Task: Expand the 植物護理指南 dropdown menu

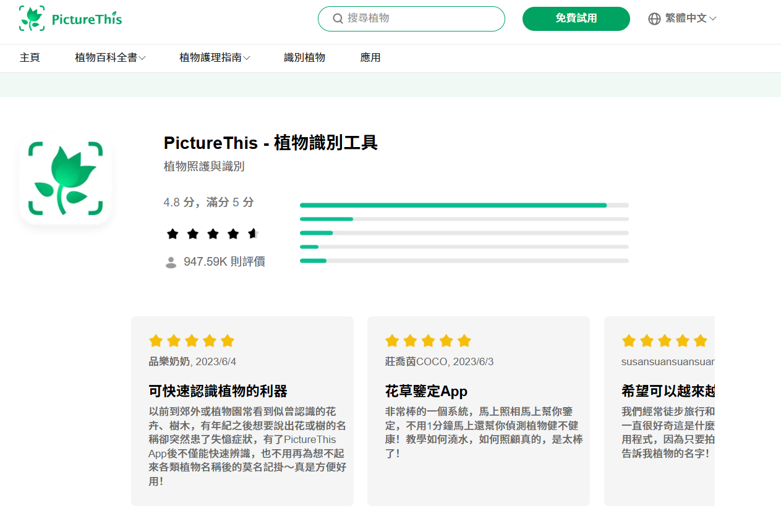Action: point(215,57)
